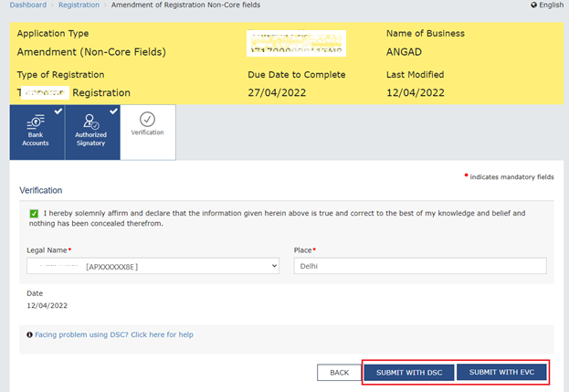
Task: Untick the solemn declaration checkbox
Action: pos(34,214)
